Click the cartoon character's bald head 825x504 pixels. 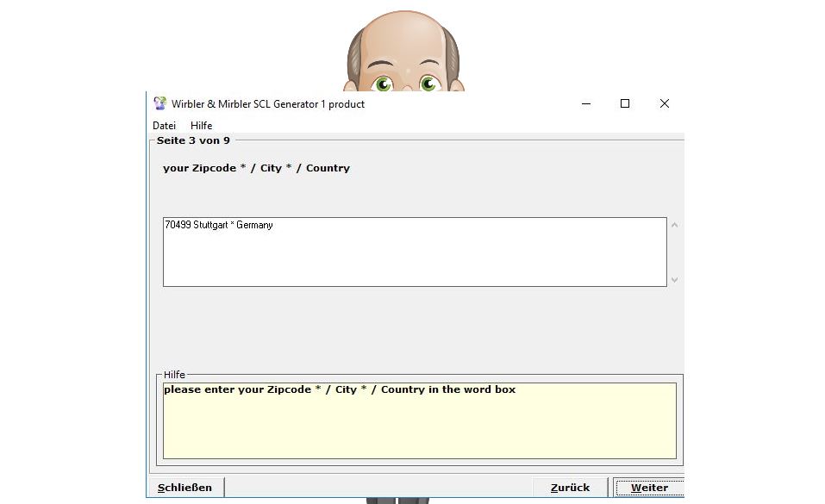click(403, 34)
